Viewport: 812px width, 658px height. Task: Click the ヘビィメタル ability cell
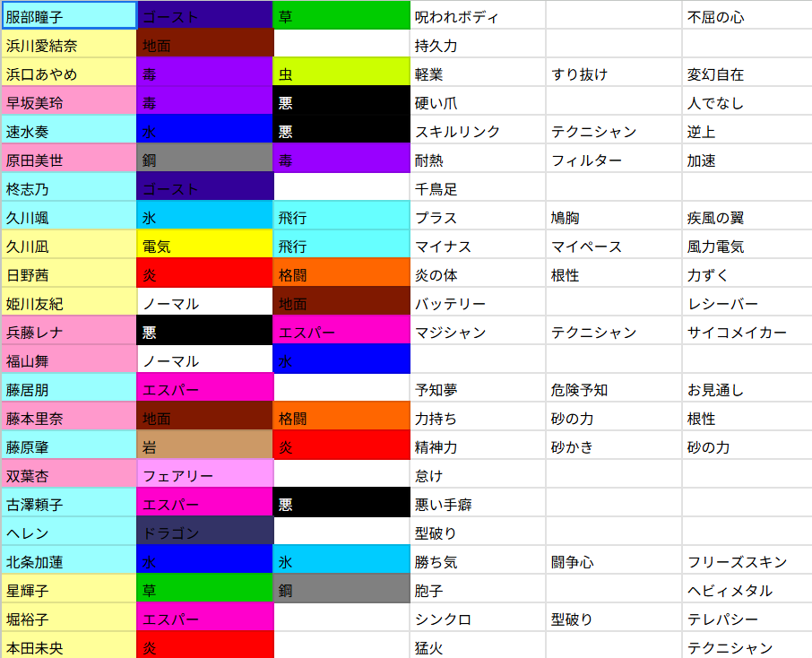point(747,590)
